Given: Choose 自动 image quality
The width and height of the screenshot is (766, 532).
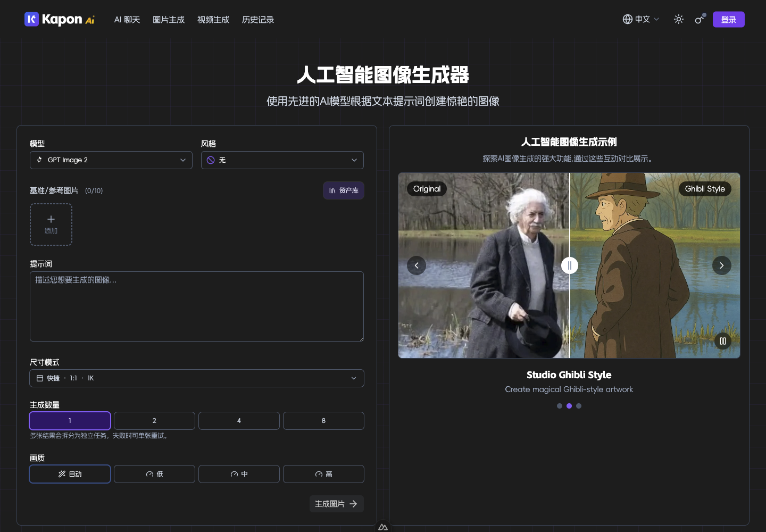Looking at the screenshot, I should 70,474.
